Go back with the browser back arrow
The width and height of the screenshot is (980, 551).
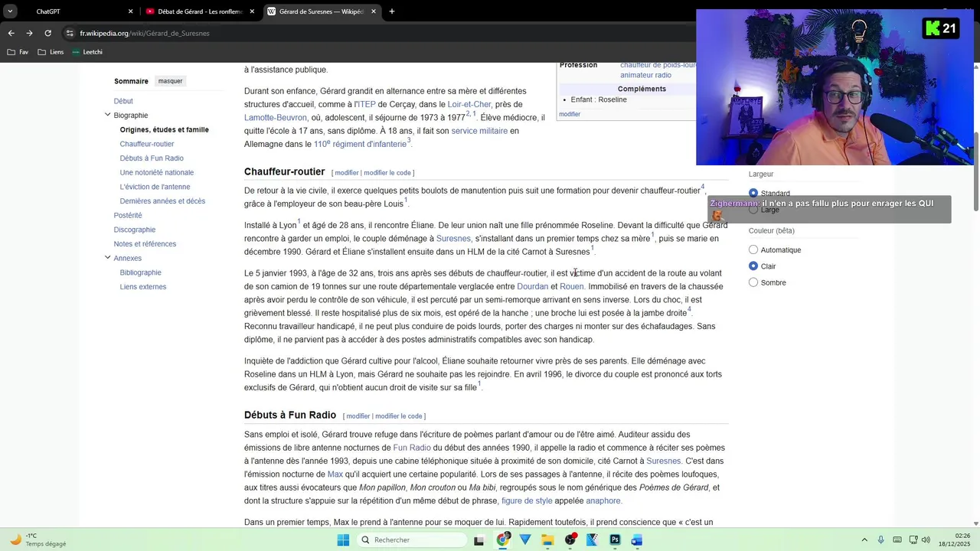11,33
